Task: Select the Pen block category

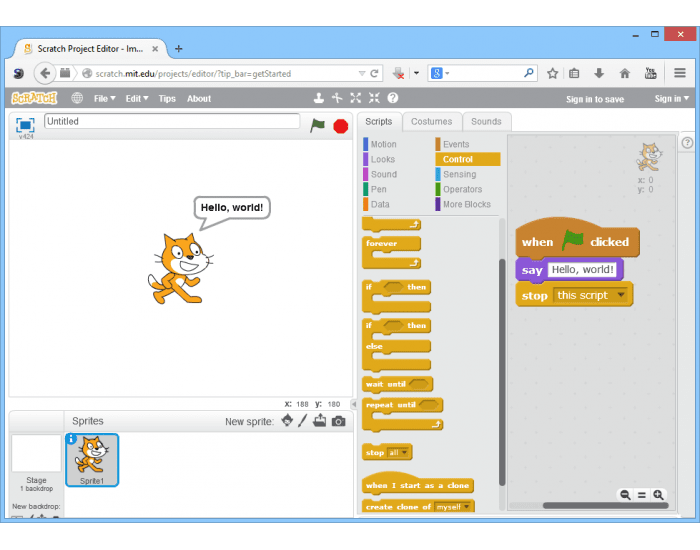Action: [379, 189]
